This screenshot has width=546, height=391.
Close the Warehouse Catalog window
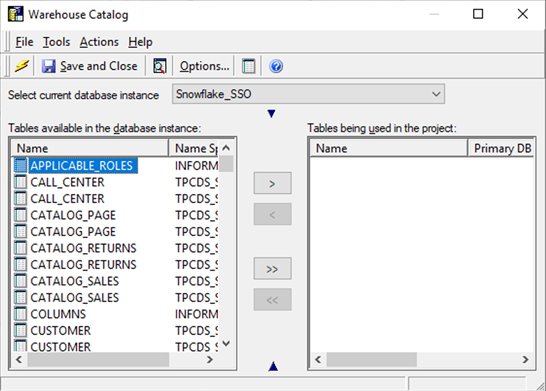523,14
